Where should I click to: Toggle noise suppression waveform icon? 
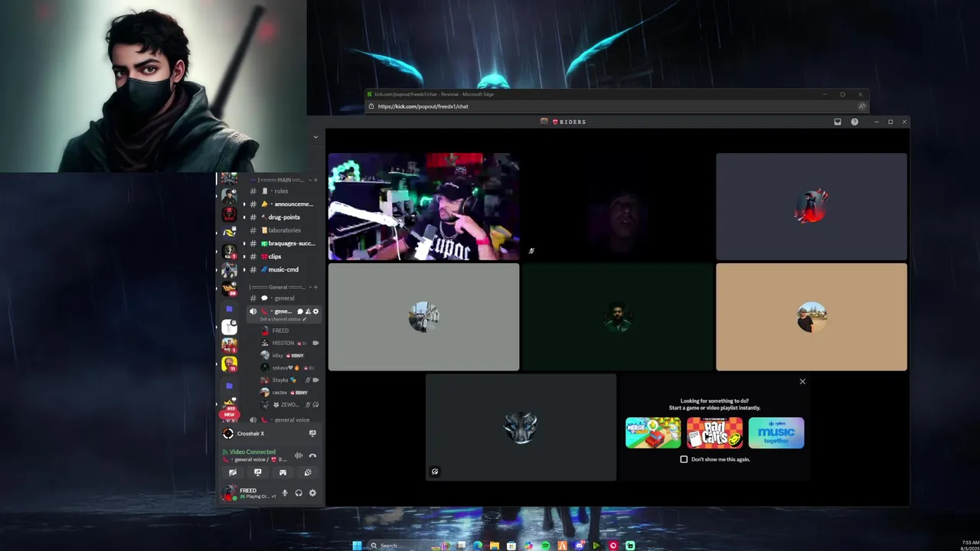point(299,455)
